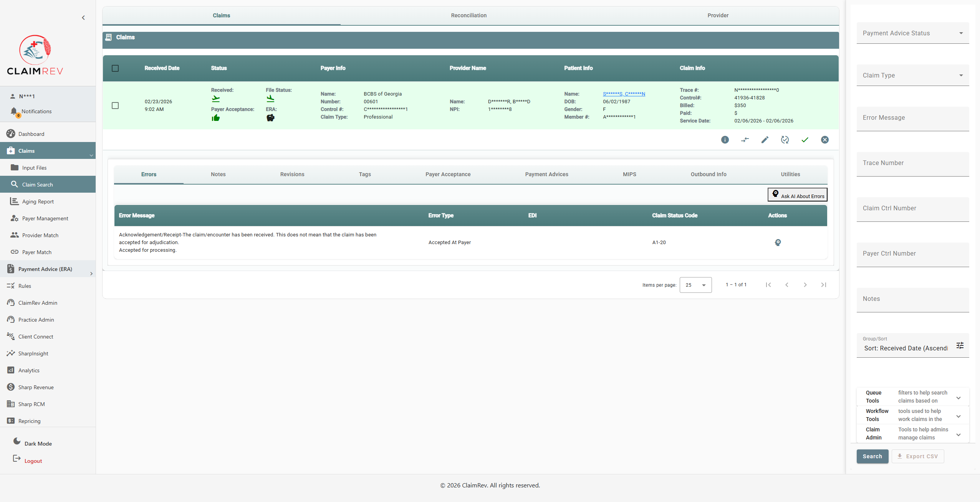
Task: Expand the Queue Tools section
Action: pyautogui.click(x=912, y=397)
